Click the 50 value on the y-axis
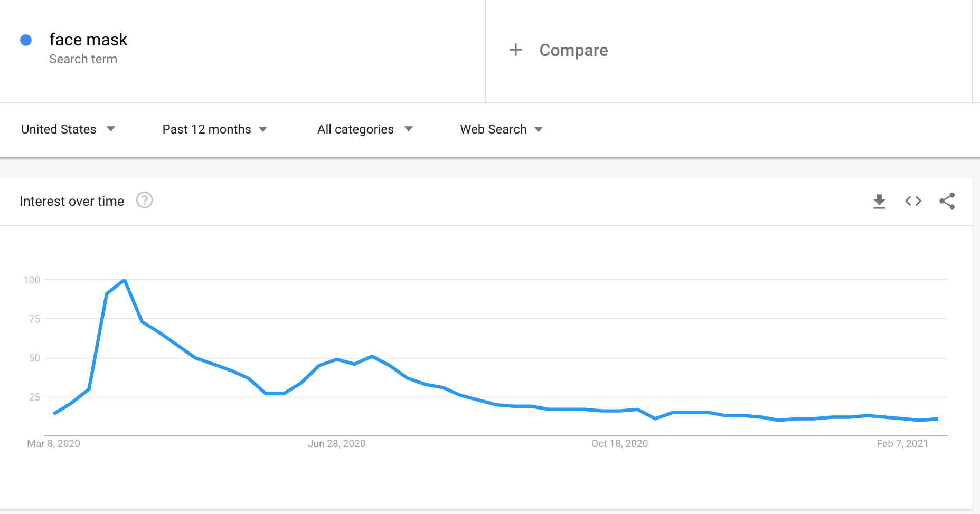The height and width of the screenshot is (514, 980). click(x=34, y=358)
